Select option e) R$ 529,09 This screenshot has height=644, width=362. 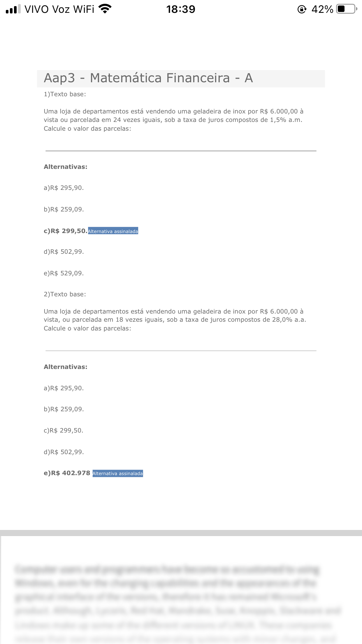point(64,273)
